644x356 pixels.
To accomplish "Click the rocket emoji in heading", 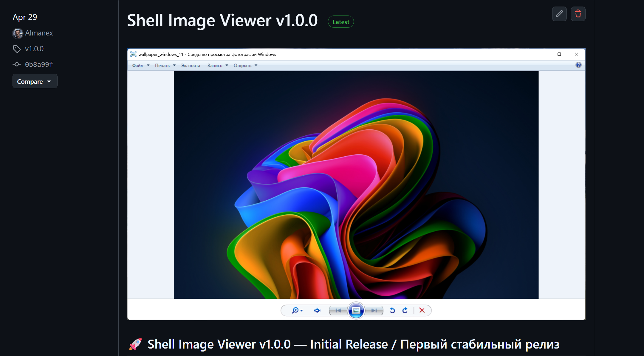I will pyautogui.click(x=135, y=344).
